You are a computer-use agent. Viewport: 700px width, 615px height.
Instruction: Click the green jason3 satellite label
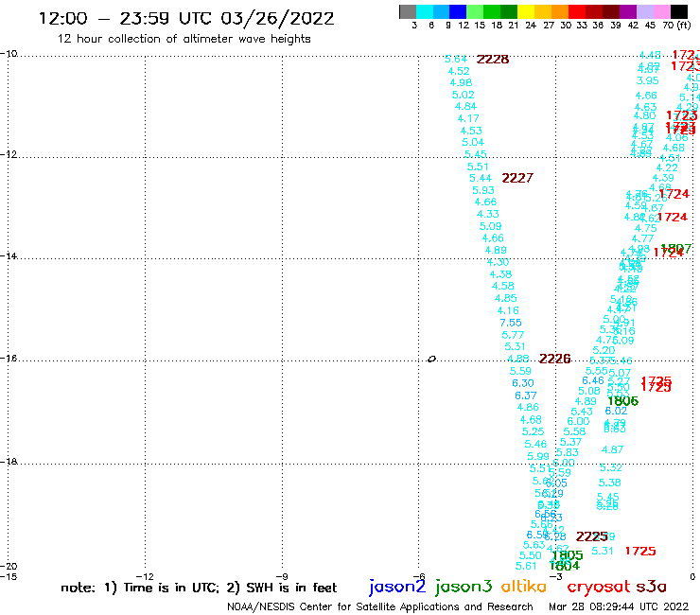pyautogui.click(x=464, y=587)
